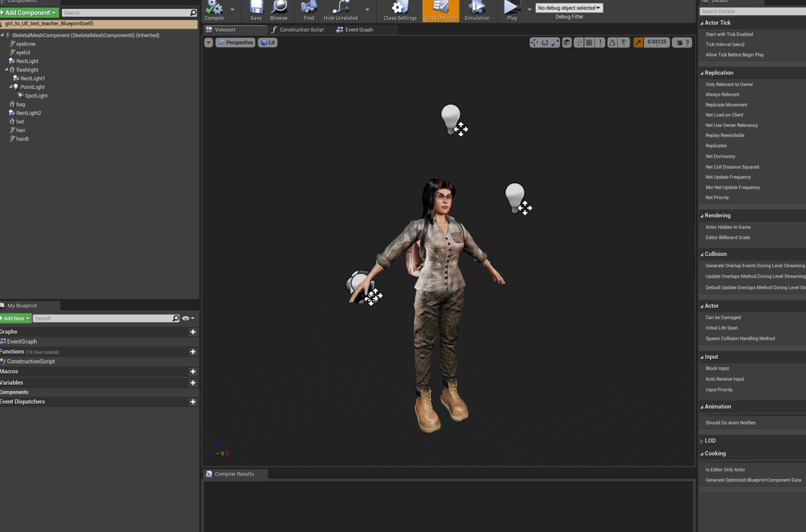Switch to the Event Graph tab
The height and width of the screenshot is (532, 806).
359,30
